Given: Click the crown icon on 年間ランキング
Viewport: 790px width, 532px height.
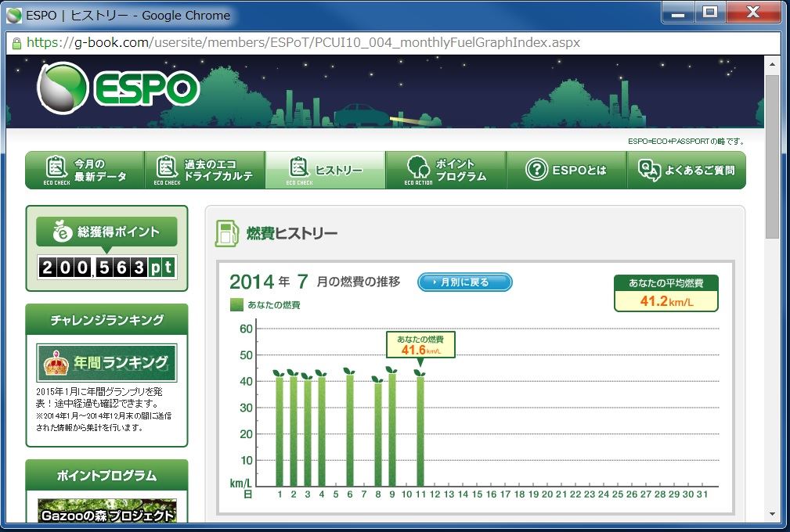Looking at the screenshot, I should 56,363.
